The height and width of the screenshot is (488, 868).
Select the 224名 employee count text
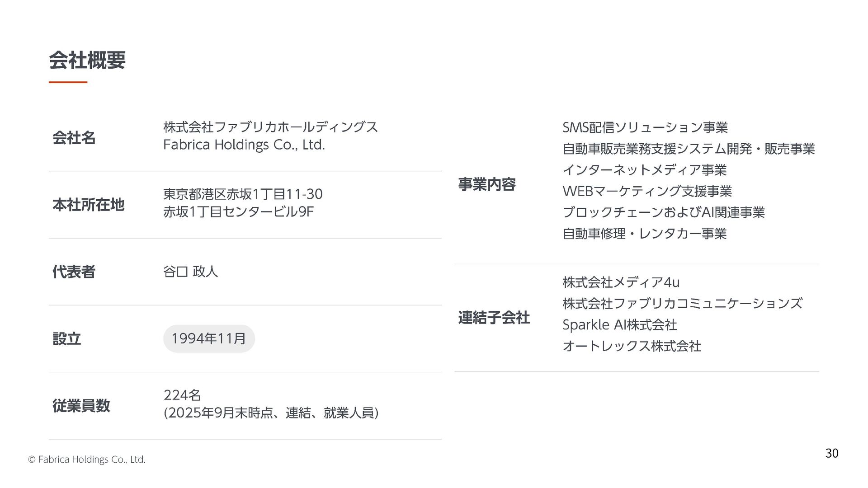(182, 395)
